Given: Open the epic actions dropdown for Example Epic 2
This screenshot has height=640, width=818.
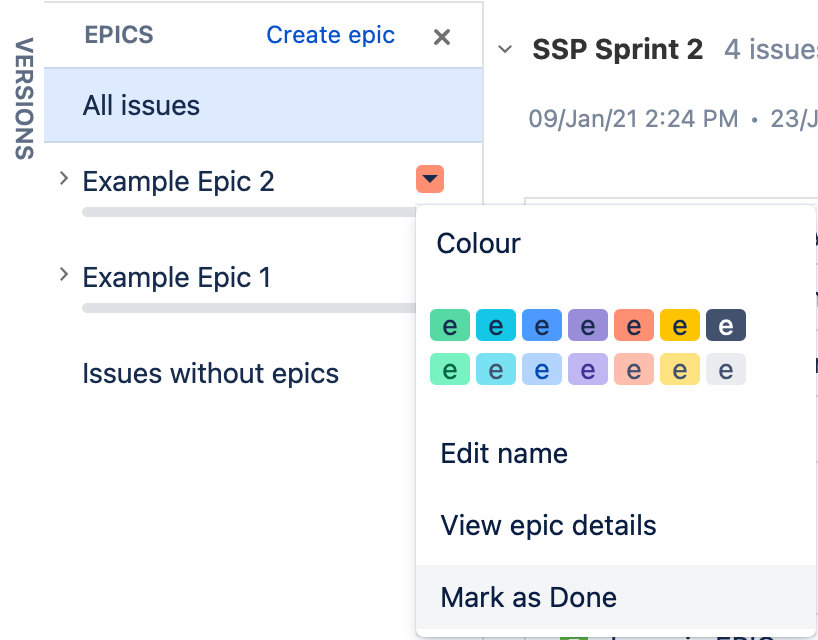Looking at the screenshot, I should (x=429, y=180).
